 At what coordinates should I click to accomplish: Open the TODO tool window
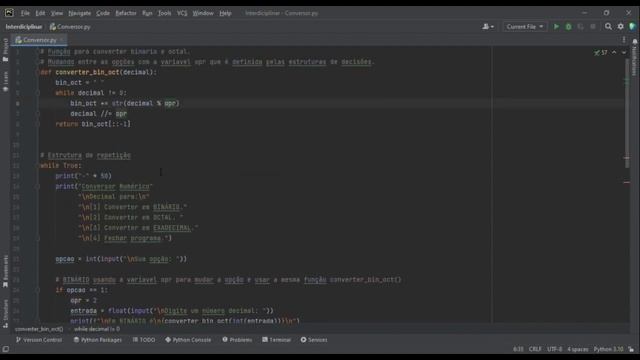[144, 340]
